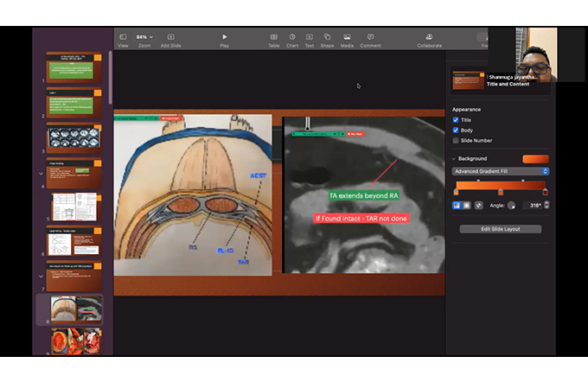Viewport: 588px width, 382px height.
Task: Open the Advanced Gradient Fill dropdown
Action: click(501, 171)
